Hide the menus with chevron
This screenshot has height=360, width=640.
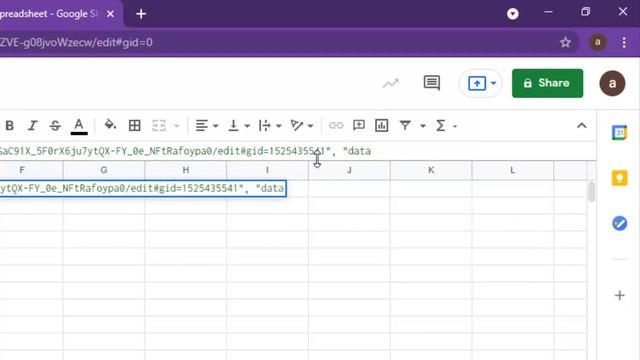[582, 125]
